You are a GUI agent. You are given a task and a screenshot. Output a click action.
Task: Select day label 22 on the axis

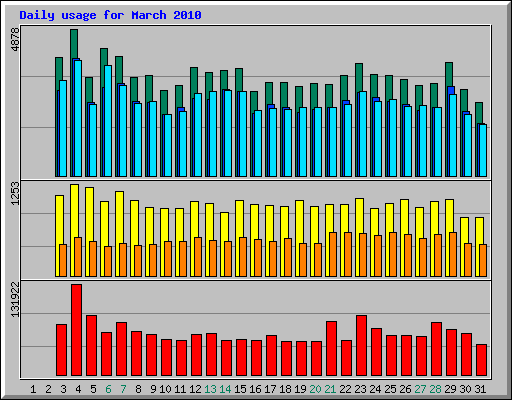345,389
